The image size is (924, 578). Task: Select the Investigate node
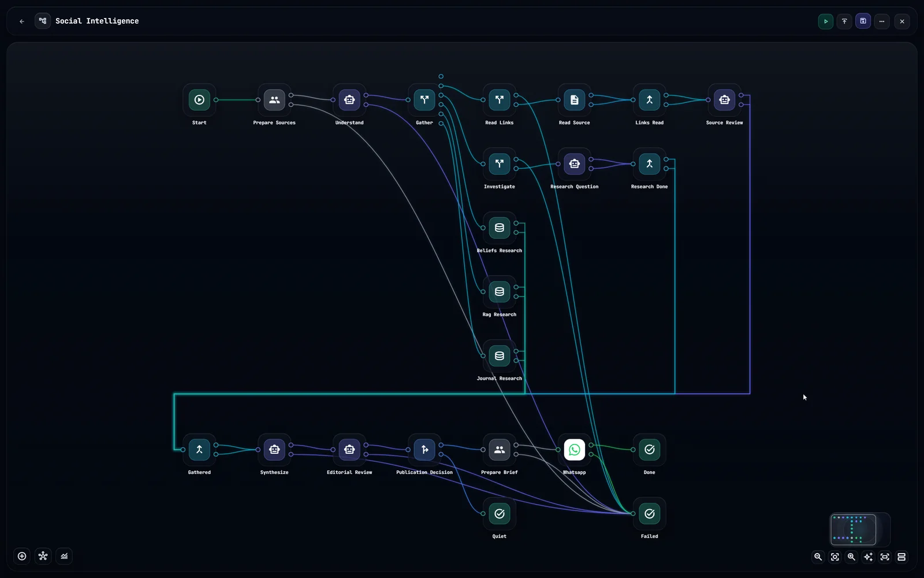pyautogui.click(x=500, y=164)
